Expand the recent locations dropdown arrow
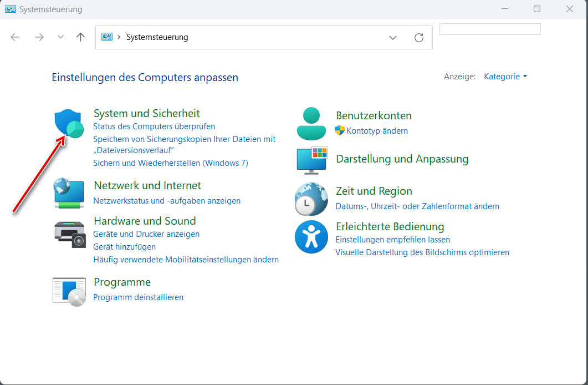This screenshot has width=588, height=385. click(60, 37)
